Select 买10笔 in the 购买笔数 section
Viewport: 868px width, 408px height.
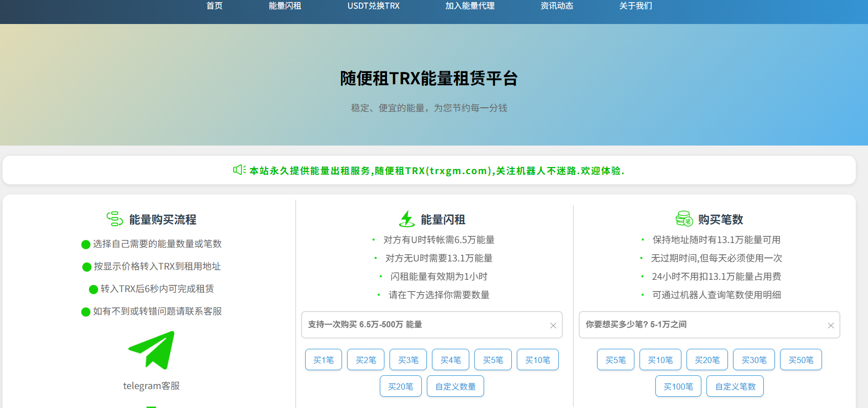[x=660, y=359]
